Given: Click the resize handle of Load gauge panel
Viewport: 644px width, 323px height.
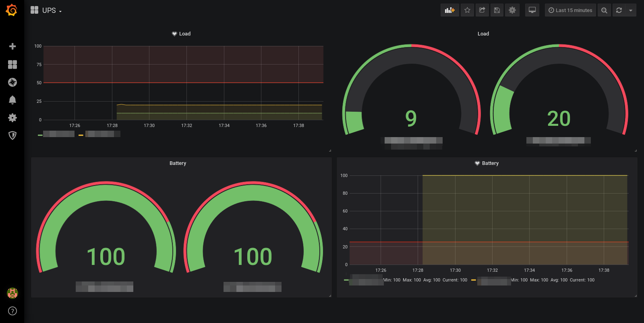Looking at the screenshot, I should (636, 150).
